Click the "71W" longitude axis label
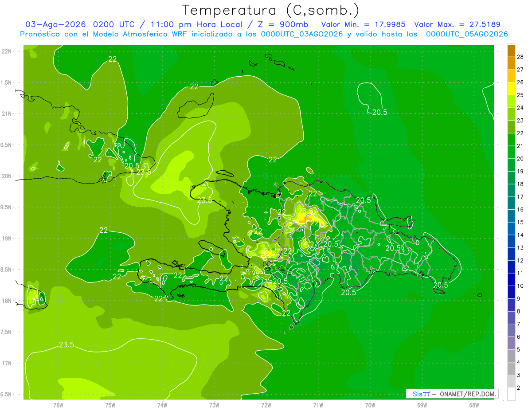 pos(318,404)
